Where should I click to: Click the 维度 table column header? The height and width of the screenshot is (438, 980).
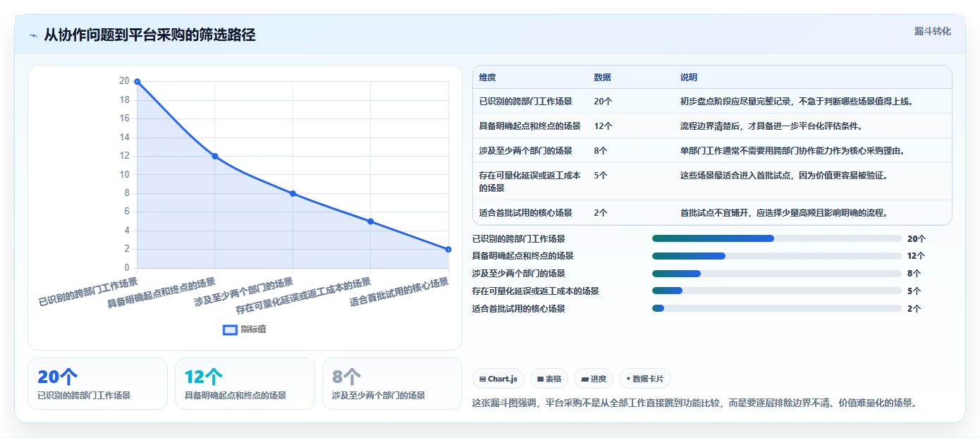tap(487, 78)
